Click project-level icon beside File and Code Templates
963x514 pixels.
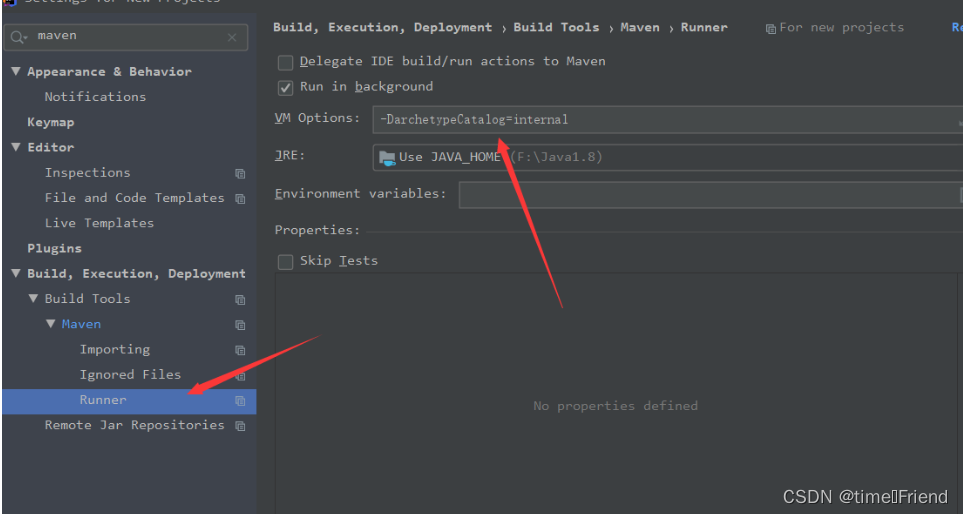pyautogui.click(x=240, y=199)
